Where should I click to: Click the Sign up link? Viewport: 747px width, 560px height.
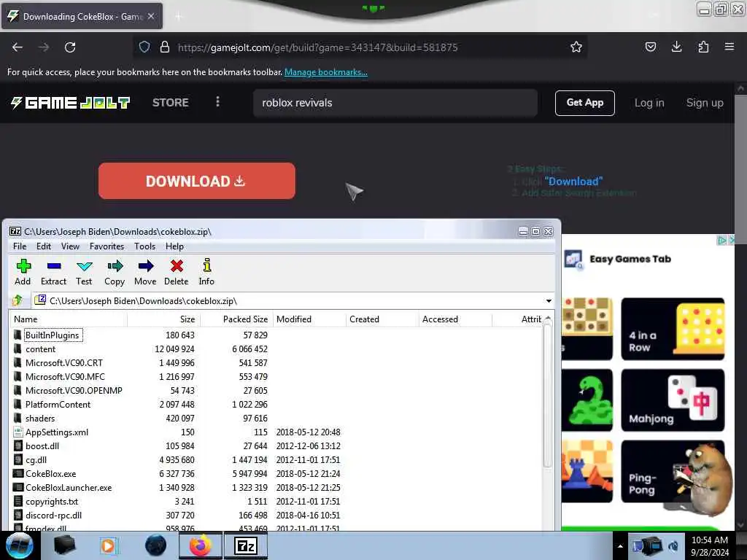point(705,103)
